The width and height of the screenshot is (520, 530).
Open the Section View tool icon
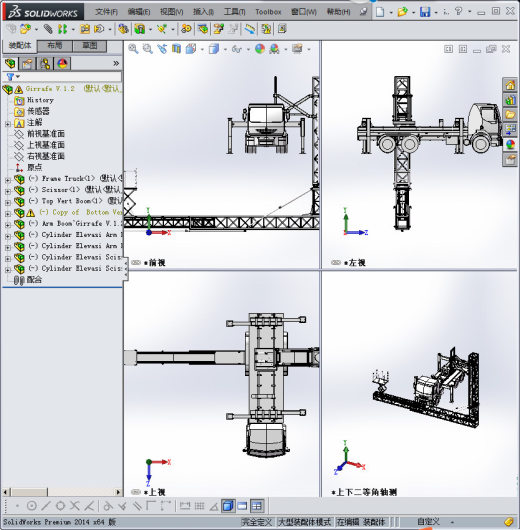tap(176, 49)
